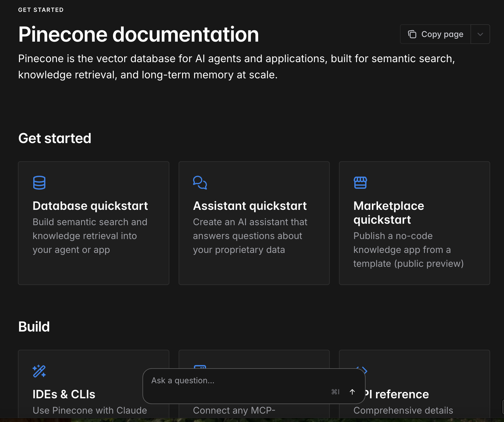Click the copy icon in Copy page button

tap(412, 34)
